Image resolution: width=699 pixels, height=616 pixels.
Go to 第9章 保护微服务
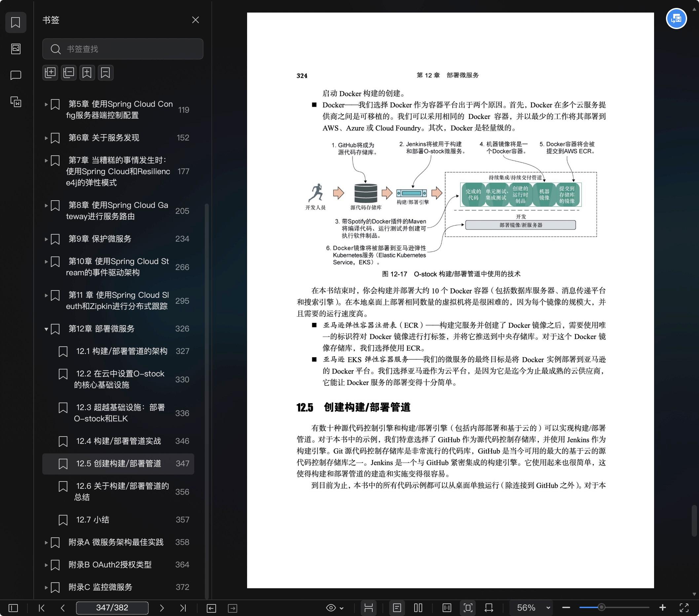pos(118,239)
